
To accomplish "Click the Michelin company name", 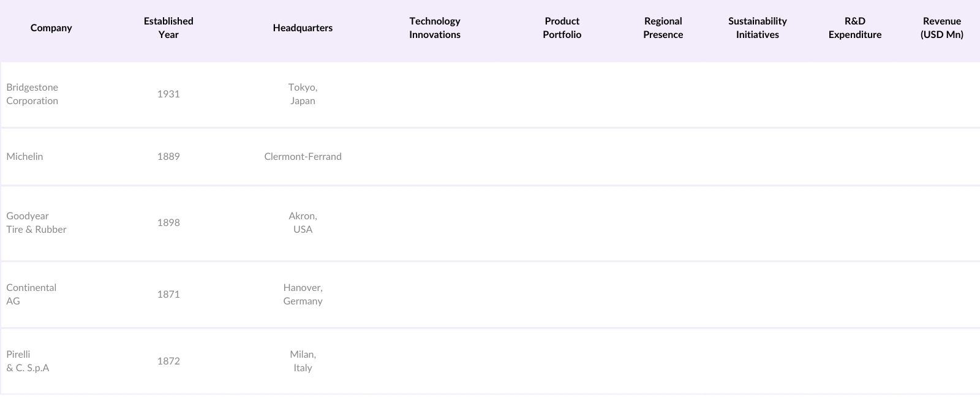I will tap(25, 157).
